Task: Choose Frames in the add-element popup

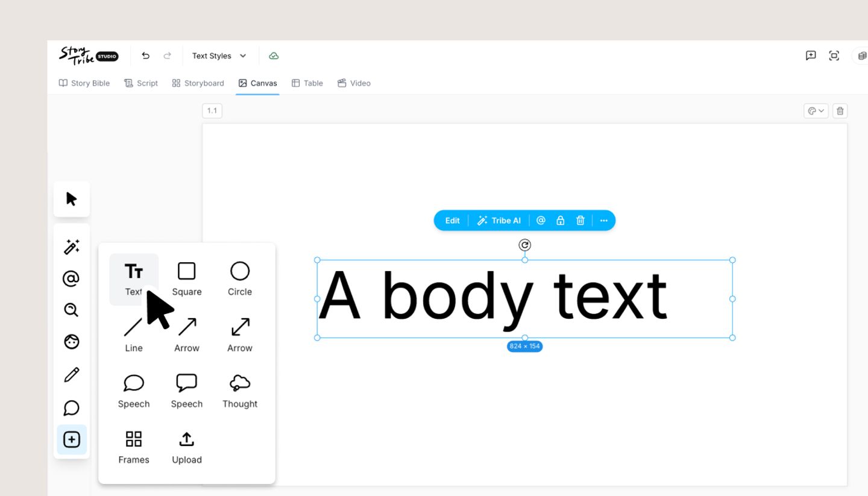Action: coord(134,447)
